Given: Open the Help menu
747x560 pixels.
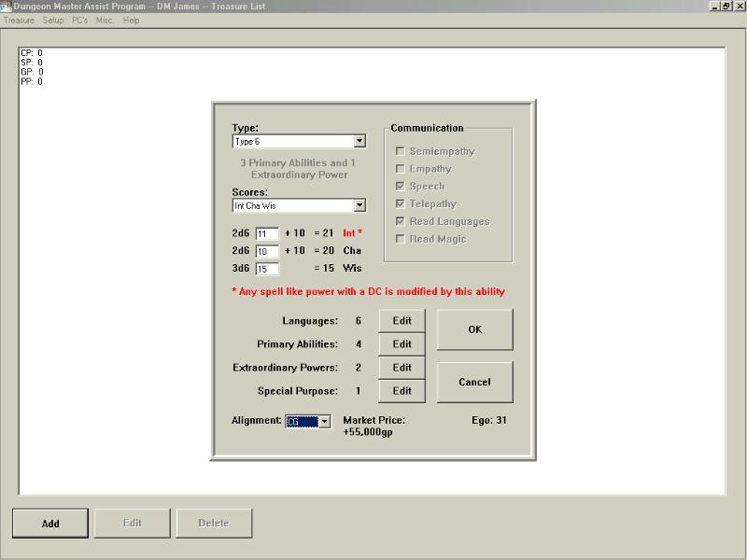Looking at the screenshot, I should [131, 20].
